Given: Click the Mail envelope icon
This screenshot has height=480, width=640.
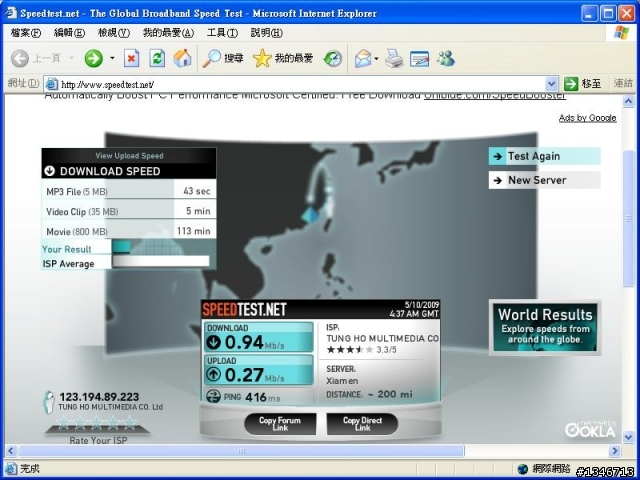Looking at the screenshot, I should click(363, 58).
